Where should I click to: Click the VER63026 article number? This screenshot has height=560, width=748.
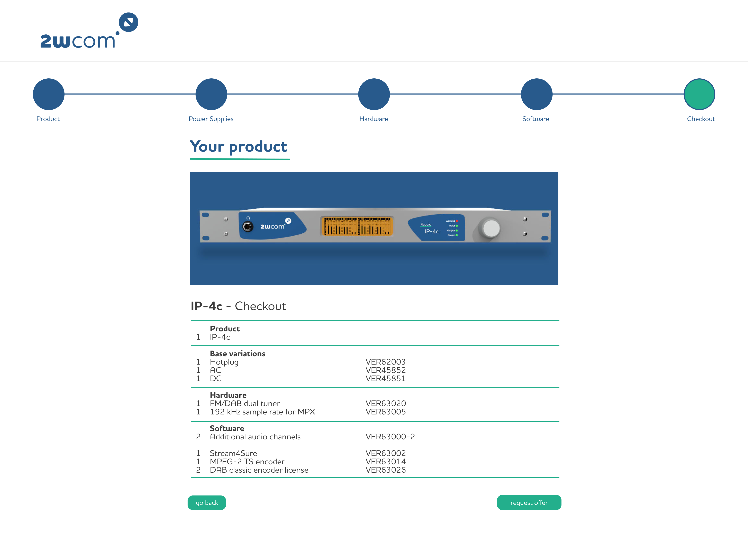tap(385, 470)
